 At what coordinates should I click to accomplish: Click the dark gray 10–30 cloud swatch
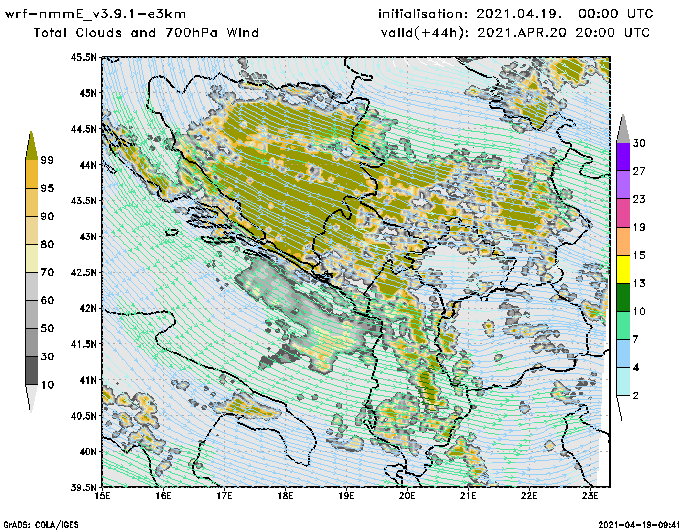[x=31, y=371]
